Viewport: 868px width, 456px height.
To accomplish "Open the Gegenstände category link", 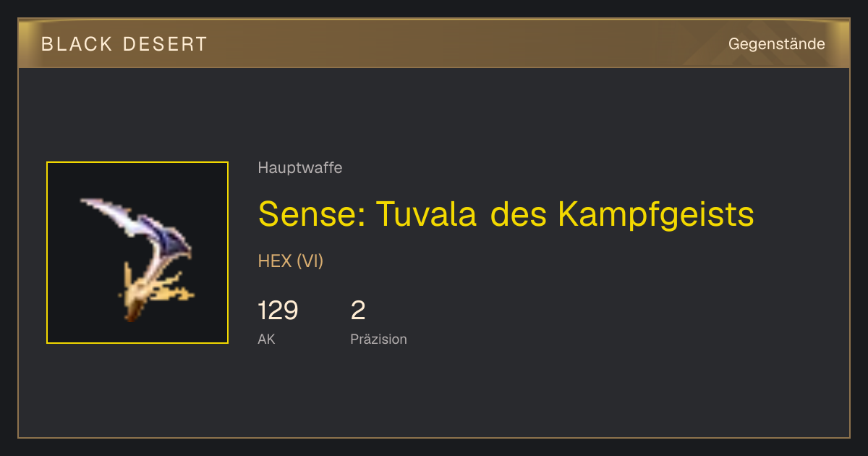I will 776,44.
